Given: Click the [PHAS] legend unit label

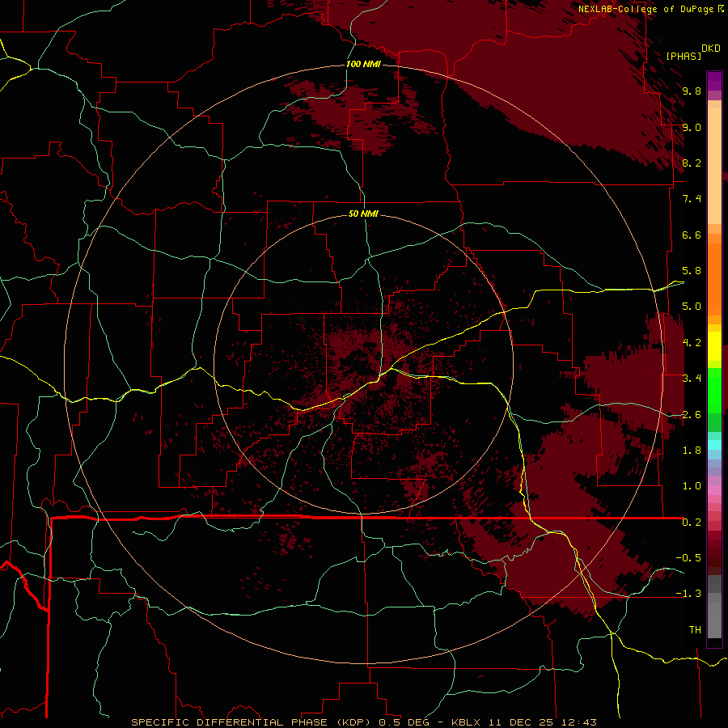Looking at the screenshot, I should 684,56.
